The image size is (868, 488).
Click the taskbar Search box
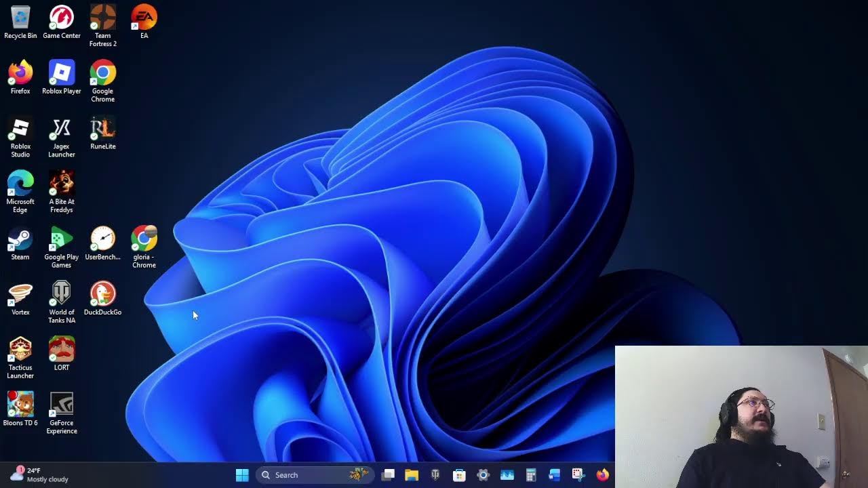click(x=315, y=475)
